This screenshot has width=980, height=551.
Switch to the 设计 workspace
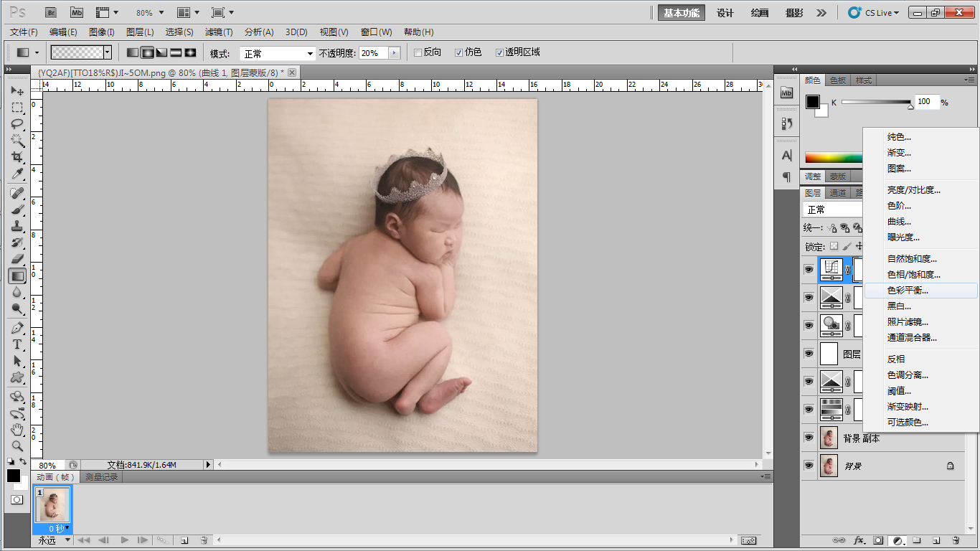coord(725,13)
